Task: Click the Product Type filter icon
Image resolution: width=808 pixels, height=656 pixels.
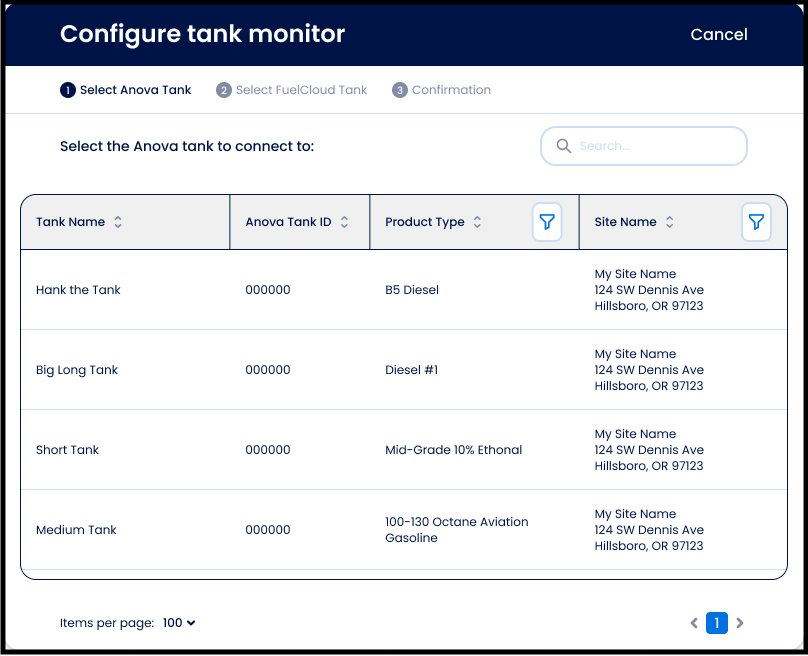Action: tap(547, 222)
